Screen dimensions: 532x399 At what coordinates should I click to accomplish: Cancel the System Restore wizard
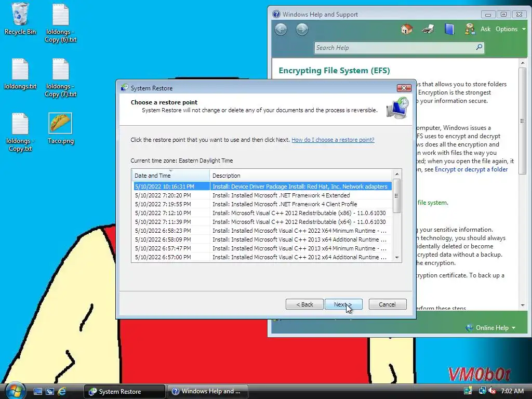[388, 304]
